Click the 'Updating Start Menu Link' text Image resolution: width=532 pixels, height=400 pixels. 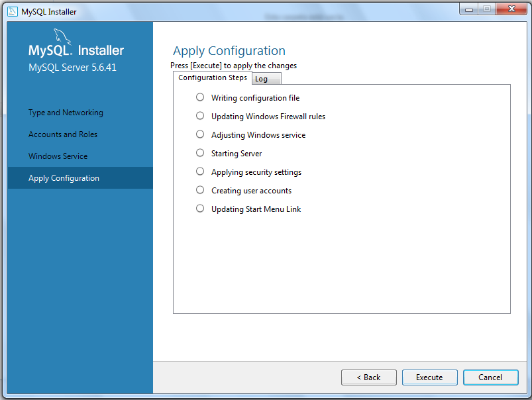[256, 209]
